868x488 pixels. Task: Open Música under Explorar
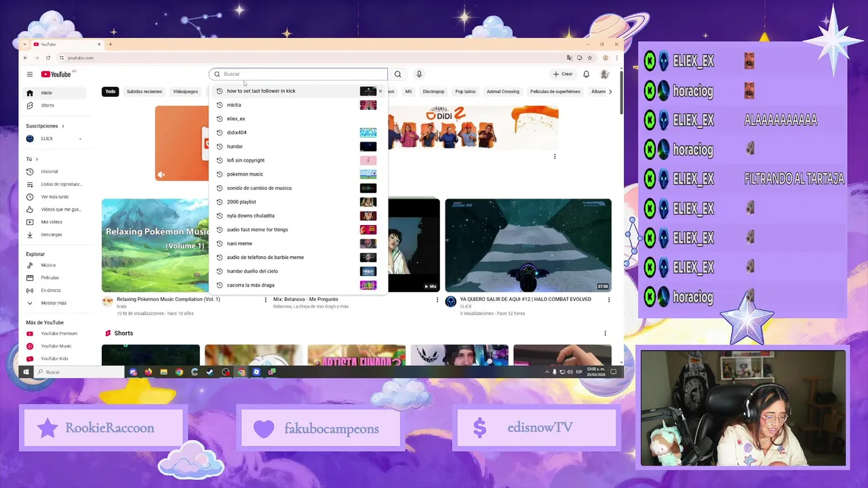pos(56,265)
